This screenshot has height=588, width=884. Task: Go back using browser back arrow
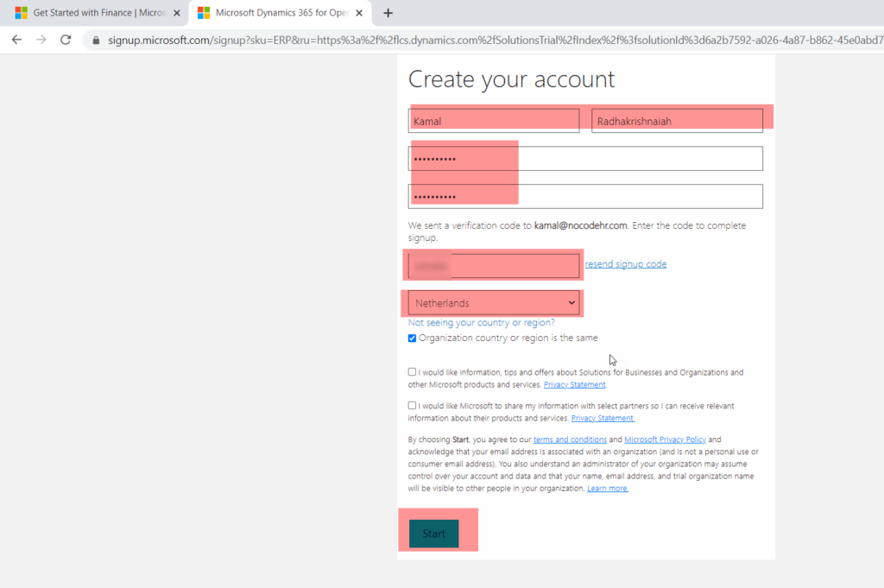(x=17, y=40)
